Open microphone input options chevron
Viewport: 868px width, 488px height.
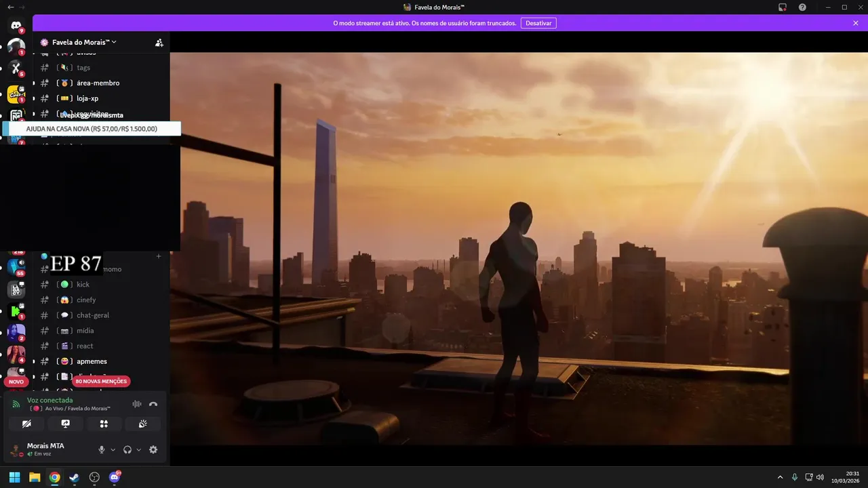point(113,450)
